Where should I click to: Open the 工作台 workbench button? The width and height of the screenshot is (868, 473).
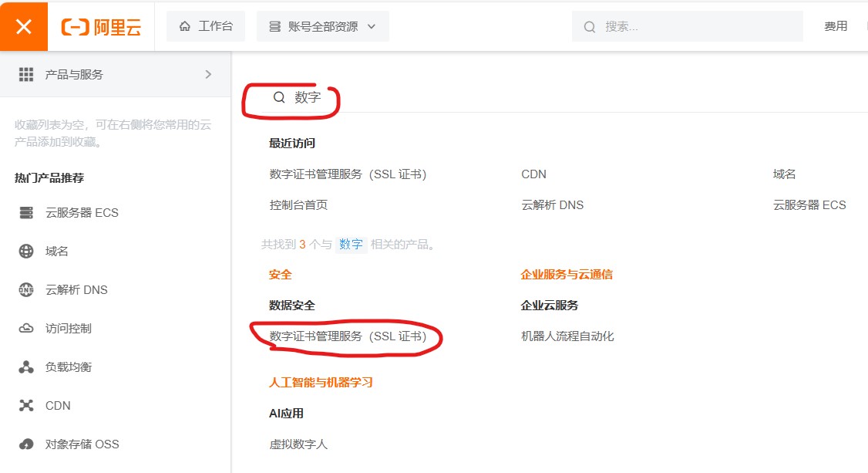pos(206,26)
